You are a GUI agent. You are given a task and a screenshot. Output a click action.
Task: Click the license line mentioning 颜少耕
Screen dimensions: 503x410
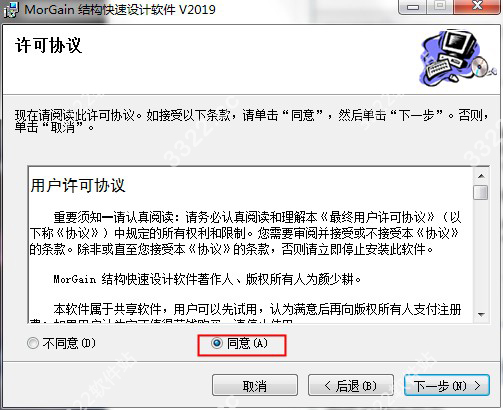pos(207,279)
